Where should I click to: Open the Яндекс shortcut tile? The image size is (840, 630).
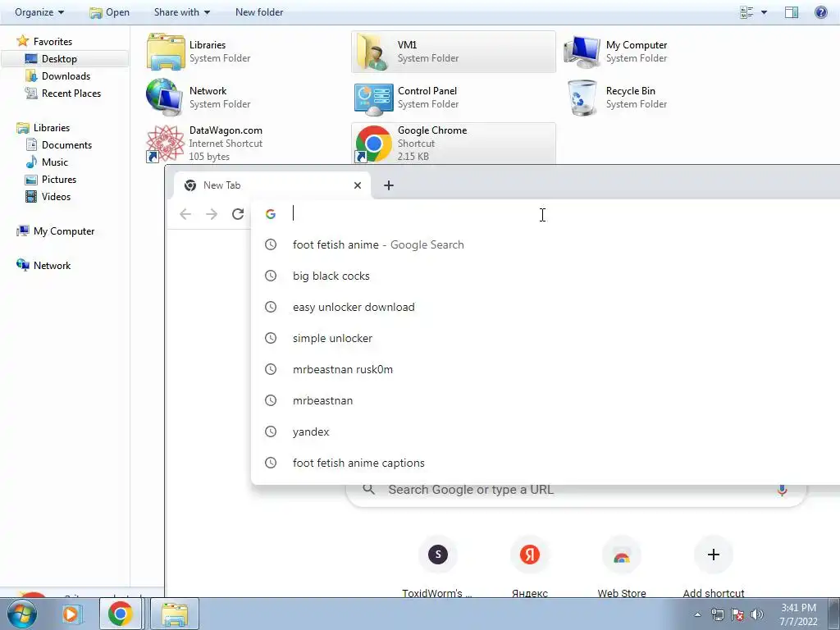click(x=530, y=566)
